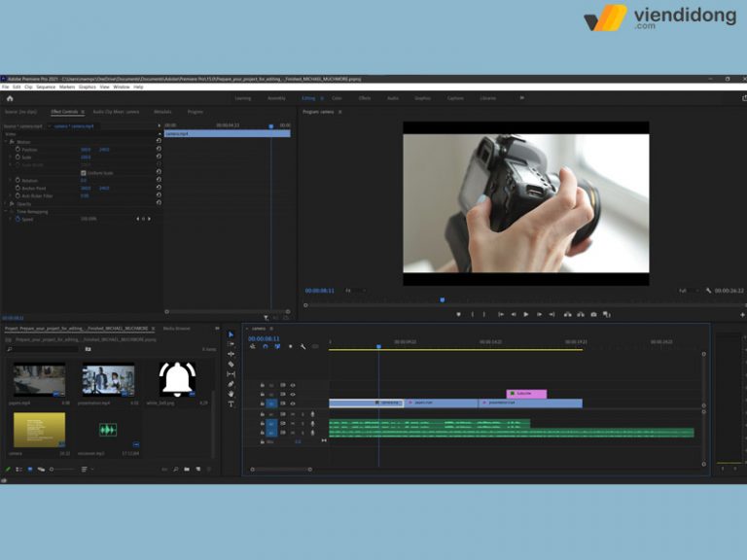Screen dimensions: 747x560
Task: Go to In point
Action: point(501,314)
